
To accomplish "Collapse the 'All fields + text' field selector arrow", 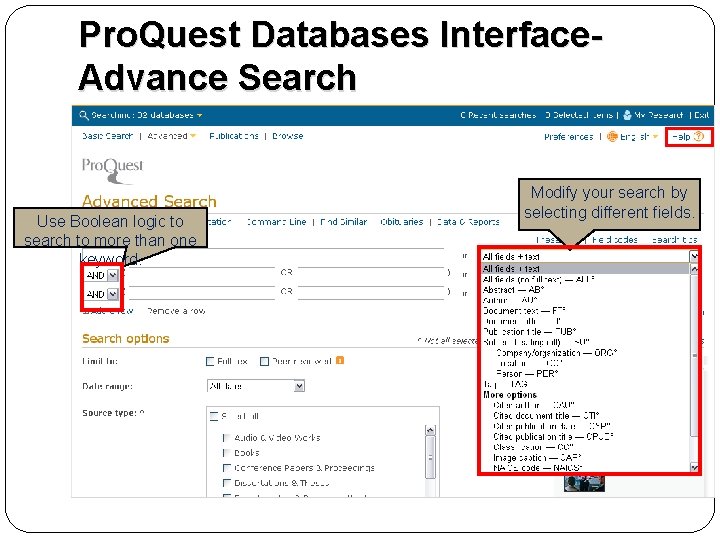I will coord(694,256).
